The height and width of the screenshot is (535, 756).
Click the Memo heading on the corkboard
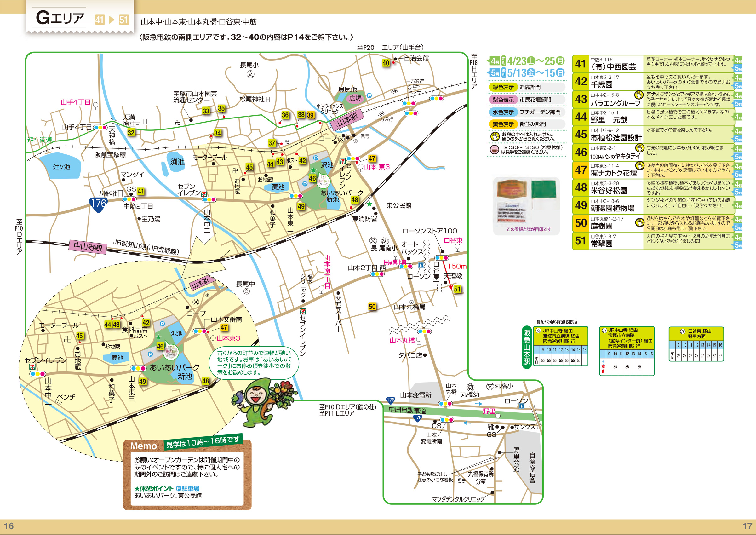click(x=144, y=446)
